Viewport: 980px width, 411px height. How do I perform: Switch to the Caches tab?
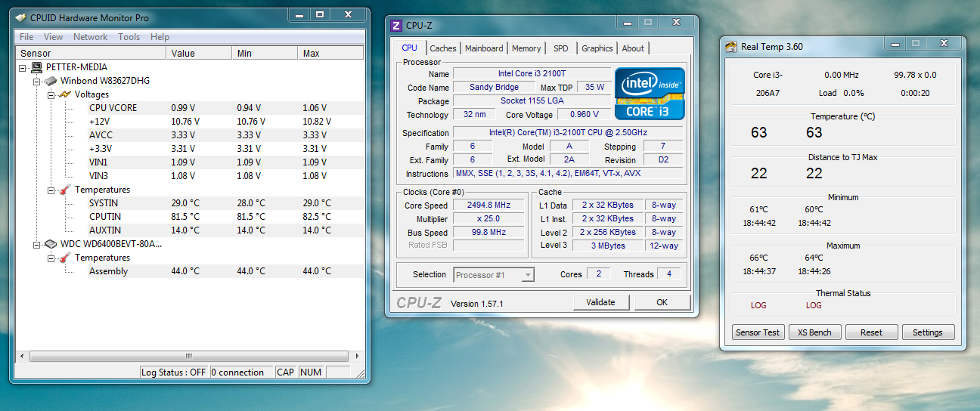click(443, 48)
